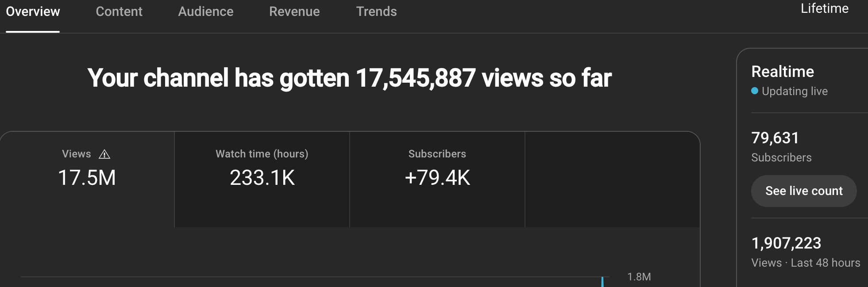Click the blue Updating live dot

[x=755, y=91]
